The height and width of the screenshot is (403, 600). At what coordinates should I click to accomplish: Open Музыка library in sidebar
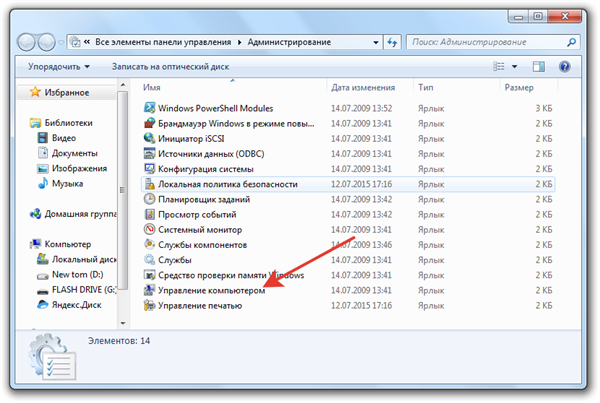pos(67,183)
